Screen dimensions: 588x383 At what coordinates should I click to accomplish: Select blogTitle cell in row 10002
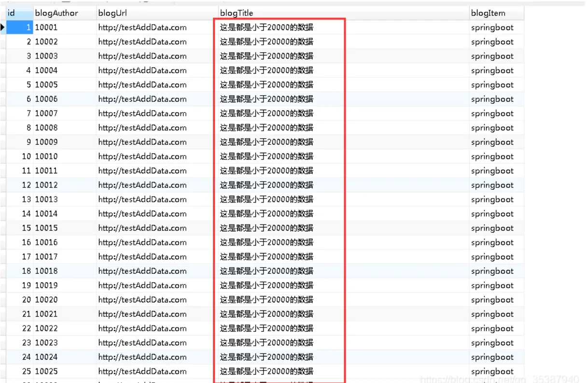(x=343, y=42)
